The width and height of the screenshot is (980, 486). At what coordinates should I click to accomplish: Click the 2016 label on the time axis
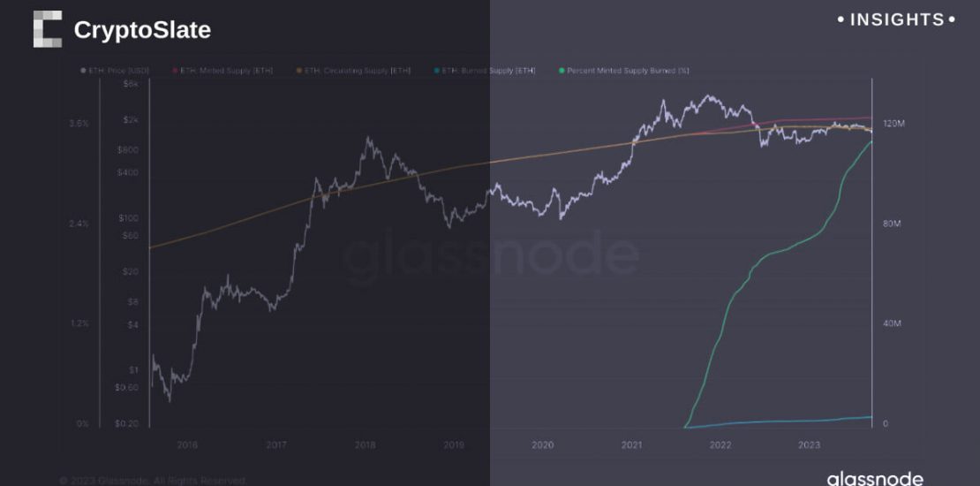(187, 445)
